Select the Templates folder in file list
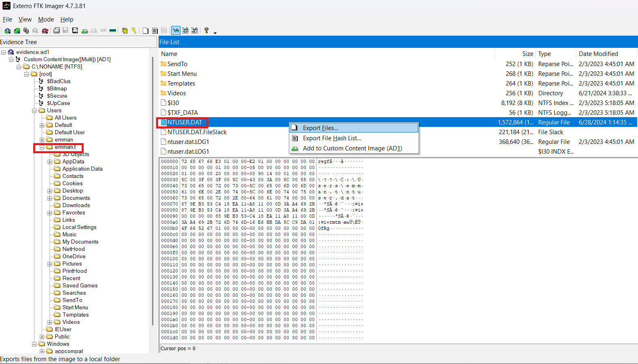 coord(398,84)
